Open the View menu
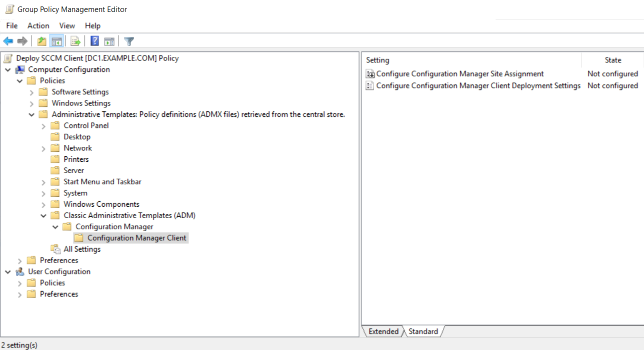 click(x=67, y=25)
